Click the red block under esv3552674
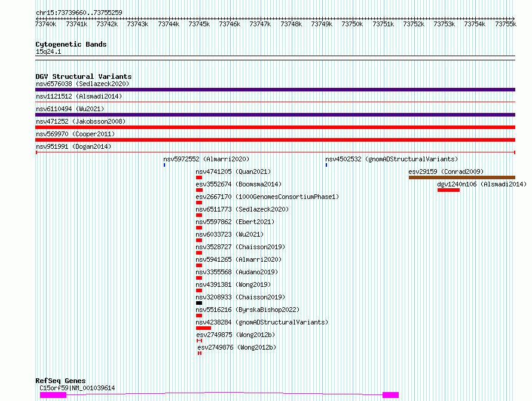Image resolution: width=532 pixels, height=401 pixels. (x=199, y=190)
